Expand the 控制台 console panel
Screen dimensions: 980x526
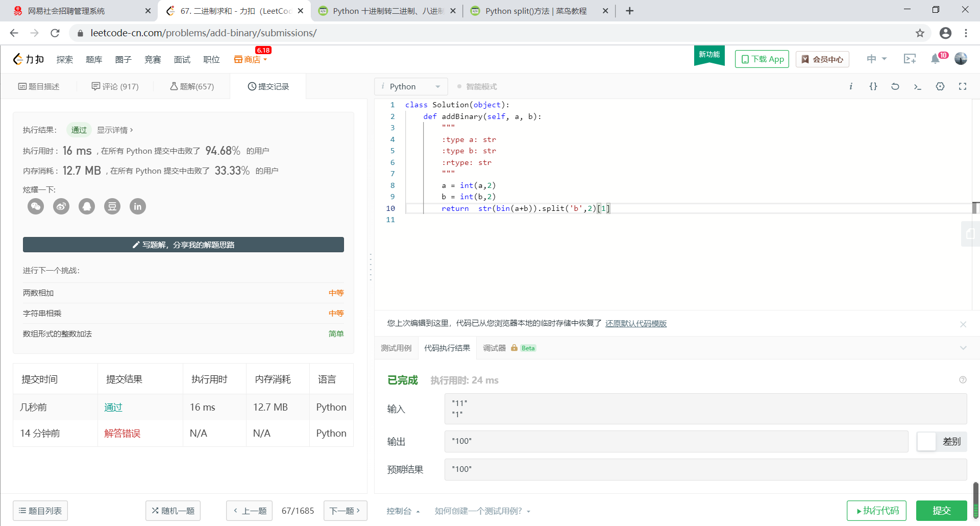coord(403,511)
